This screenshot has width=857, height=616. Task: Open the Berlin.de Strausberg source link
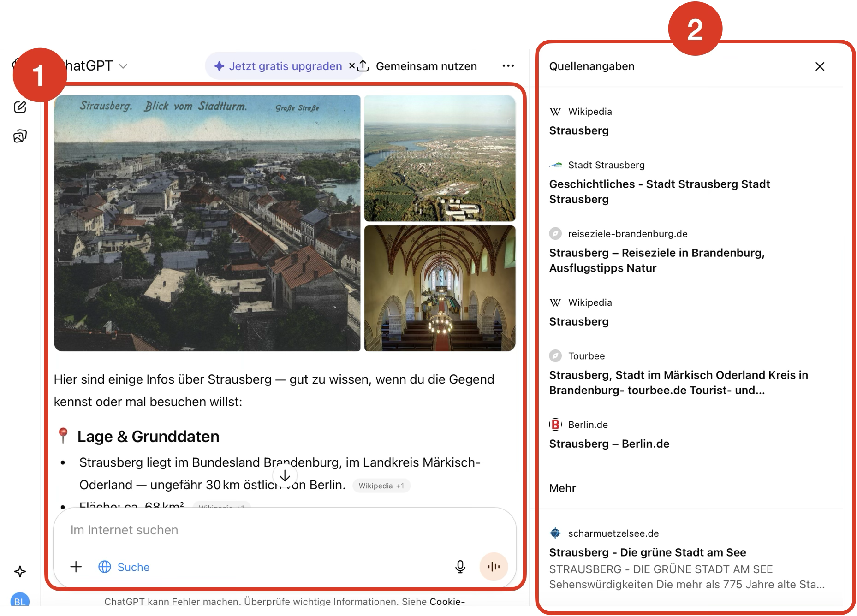609,444
